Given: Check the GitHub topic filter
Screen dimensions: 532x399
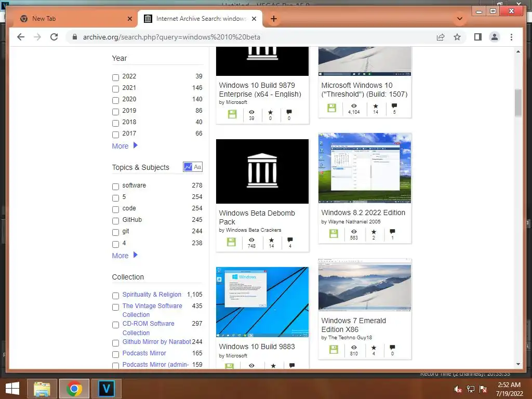Looking at the screenshot, I should (x=115, y=221).
